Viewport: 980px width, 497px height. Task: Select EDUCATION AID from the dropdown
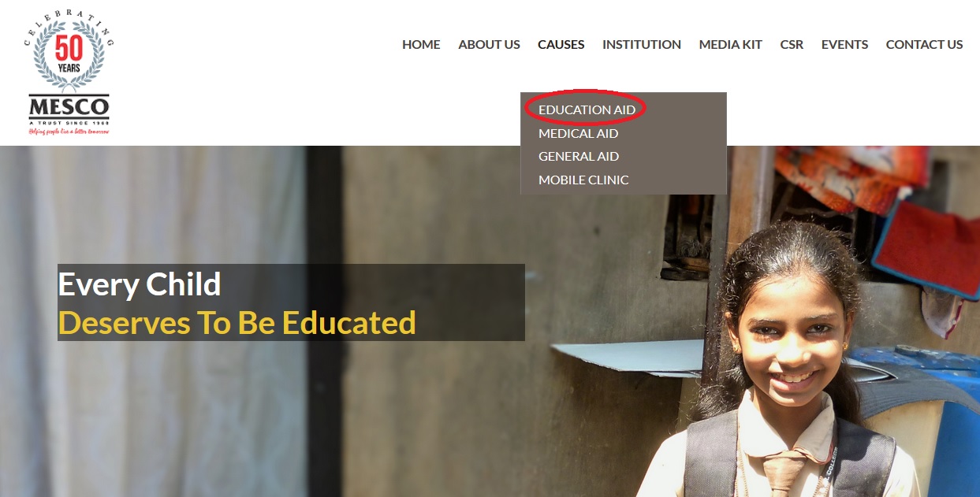[587, 109]
